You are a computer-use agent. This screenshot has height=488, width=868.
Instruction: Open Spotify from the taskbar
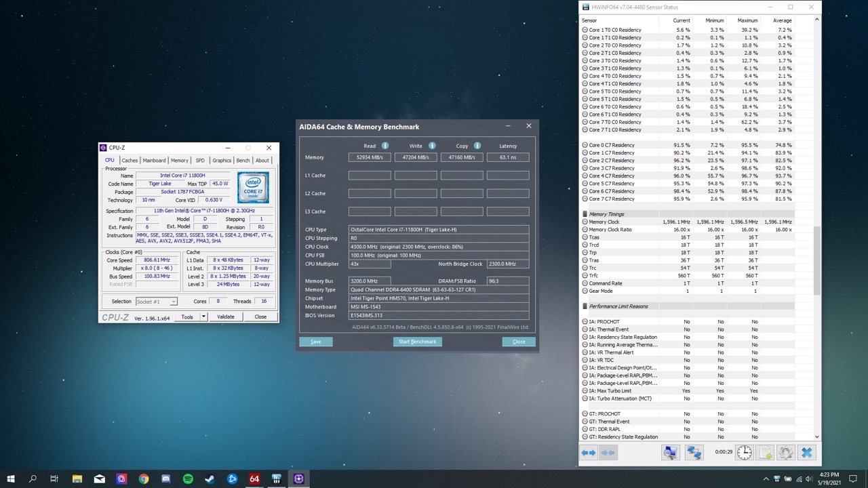click(x=188, y=479)
